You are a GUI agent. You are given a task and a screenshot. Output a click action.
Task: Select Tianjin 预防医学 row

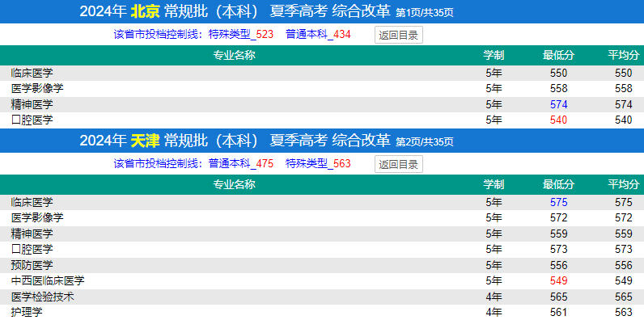click(x=322, y=265)
